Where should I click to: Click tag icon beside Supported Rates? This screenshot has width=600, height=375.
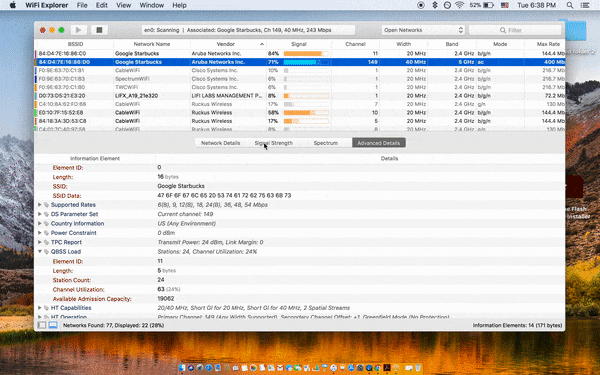pyautogui.click(x=46, y=205)
